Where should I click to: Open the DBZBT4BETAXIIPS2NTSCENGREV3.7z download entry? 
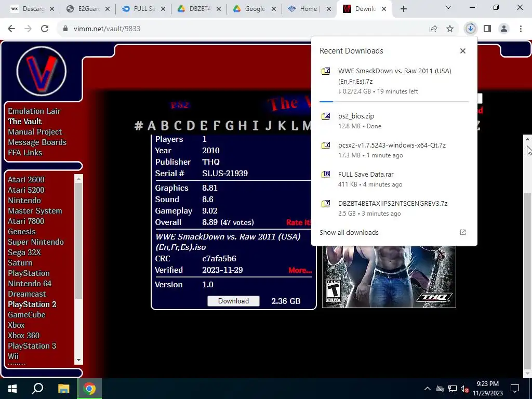[394, 208]
